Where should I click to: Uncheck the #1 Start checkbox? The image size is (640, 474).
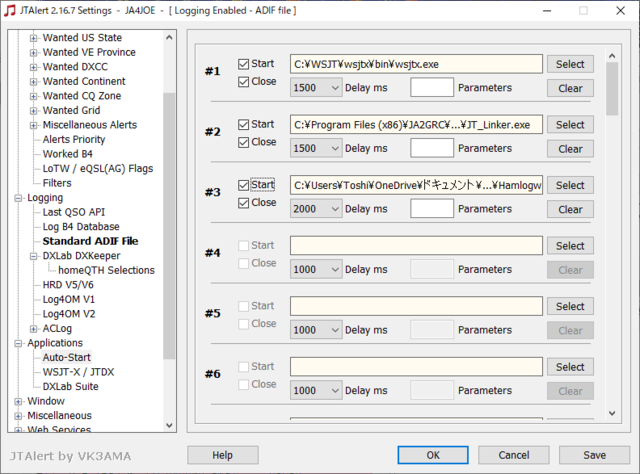(x=243, y=64)
